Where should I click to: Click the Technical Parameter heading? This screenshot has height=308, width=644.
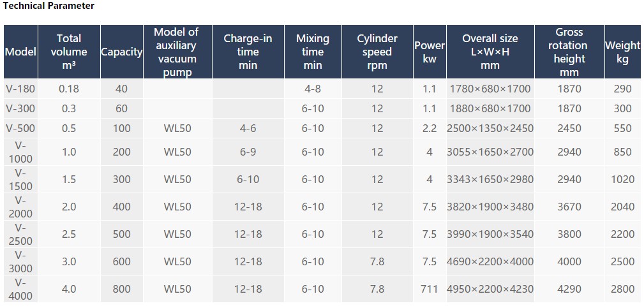pos(49,6)
